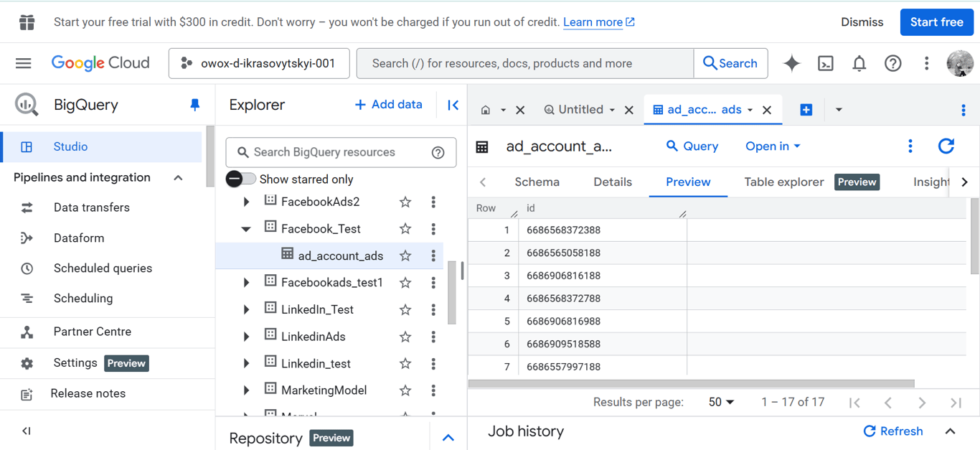Click the blue pin icon next to BigQuery
The width and height of the screenshot is (980, 450).
[194, 105]
